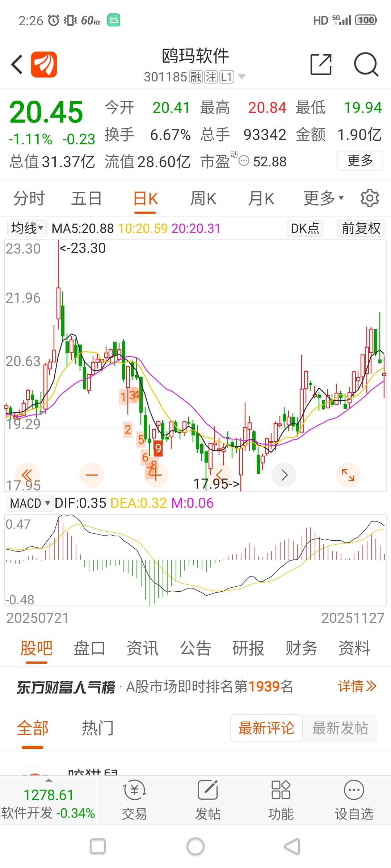Tap stock title 鸥玛软件
The image size is (391, 868).
click(x=195, y=56)
